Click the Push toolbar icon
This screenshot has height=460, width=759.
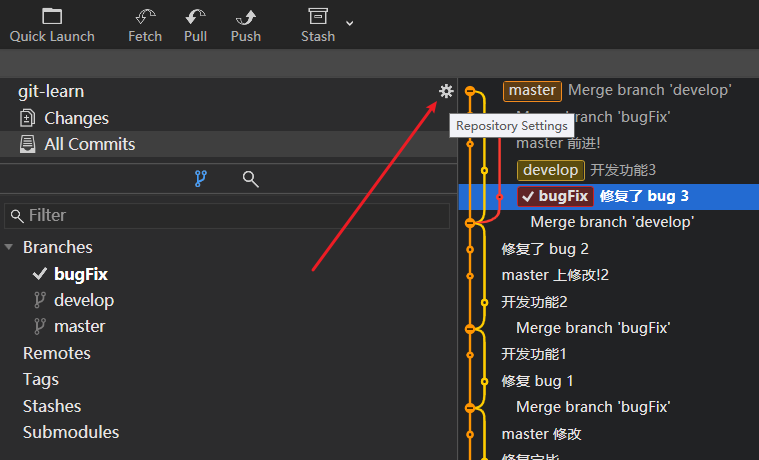point(245,25)
